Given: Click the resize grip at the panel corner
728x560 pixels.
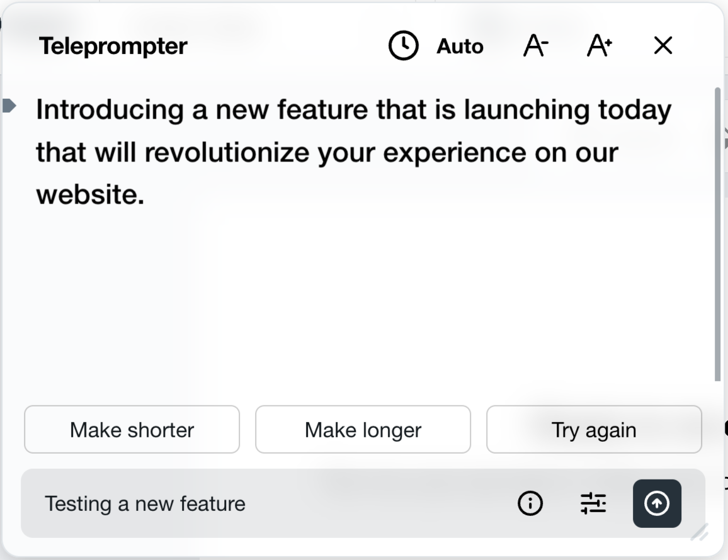Looking at the screenshot, I should 699,532.
